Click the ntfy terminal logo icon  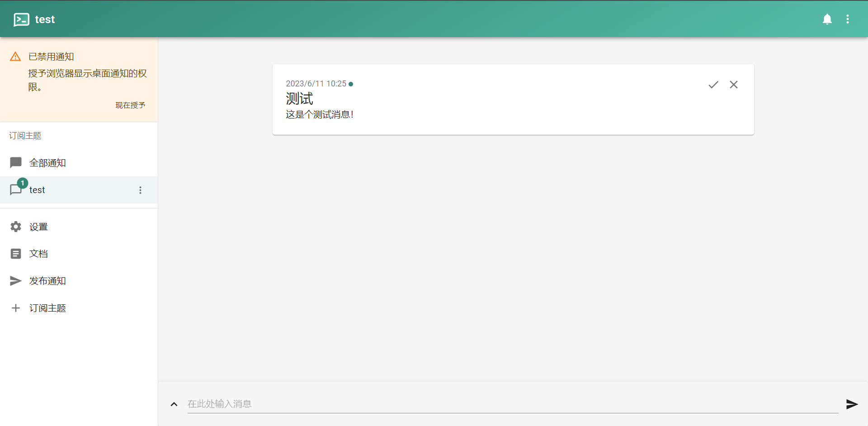[21, 19]
